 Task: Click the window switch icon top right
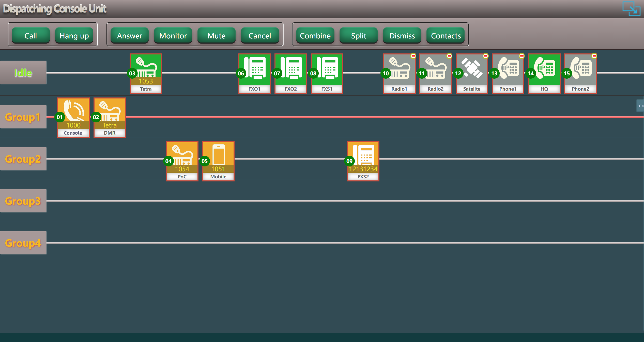pyautogui.click(x=631, y=9)
